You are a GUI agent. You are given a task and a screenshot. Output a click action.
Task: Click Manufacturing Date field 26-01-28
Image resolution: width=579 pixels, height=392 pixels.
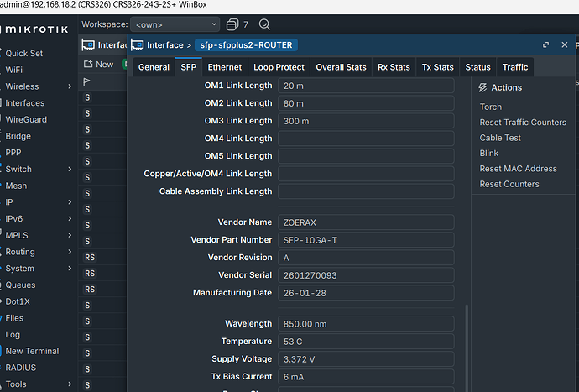point(366,293)
